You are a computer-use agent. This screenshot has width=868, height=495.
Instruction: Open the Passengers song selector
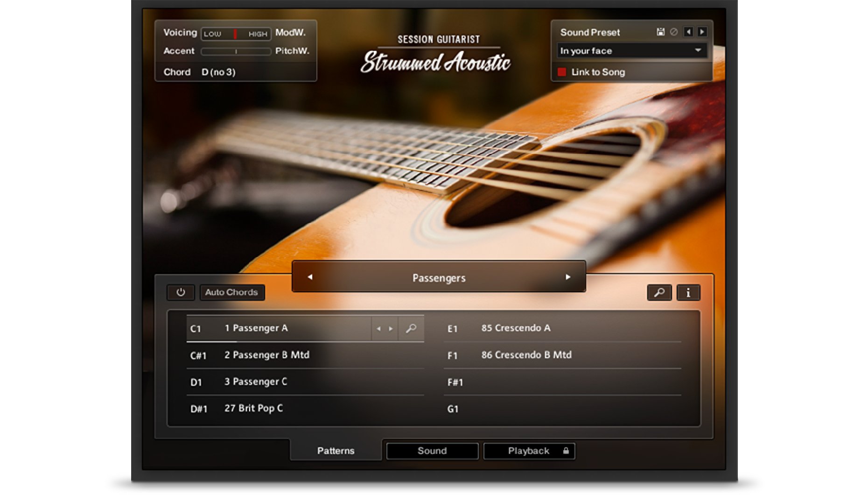pos(439,277)
